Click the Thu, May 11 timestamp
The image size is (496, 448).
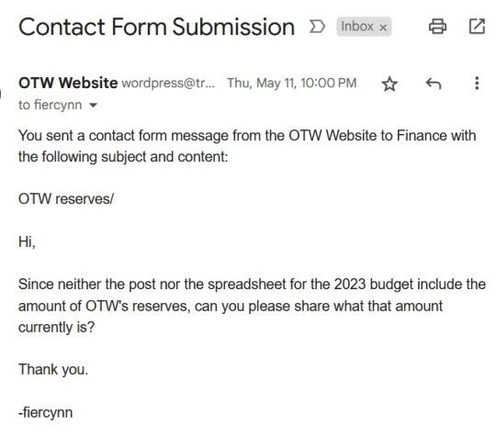[292, 84]
